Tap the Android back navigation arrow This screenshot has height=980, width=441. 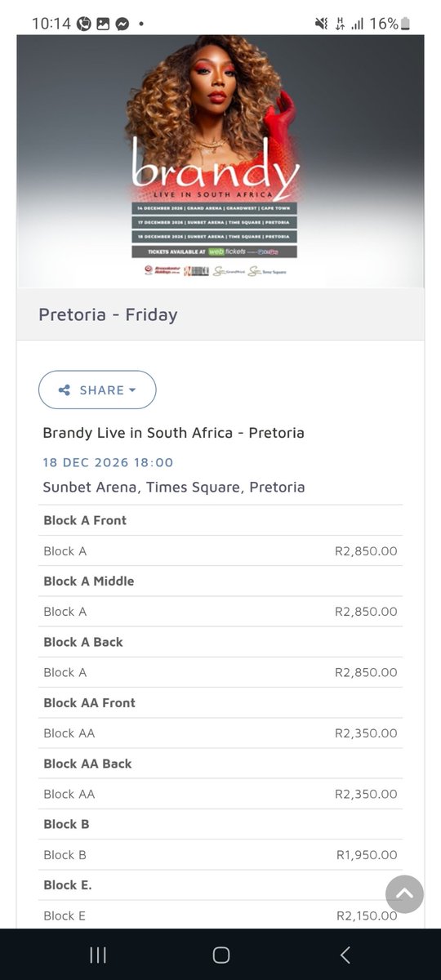[345, 955]
